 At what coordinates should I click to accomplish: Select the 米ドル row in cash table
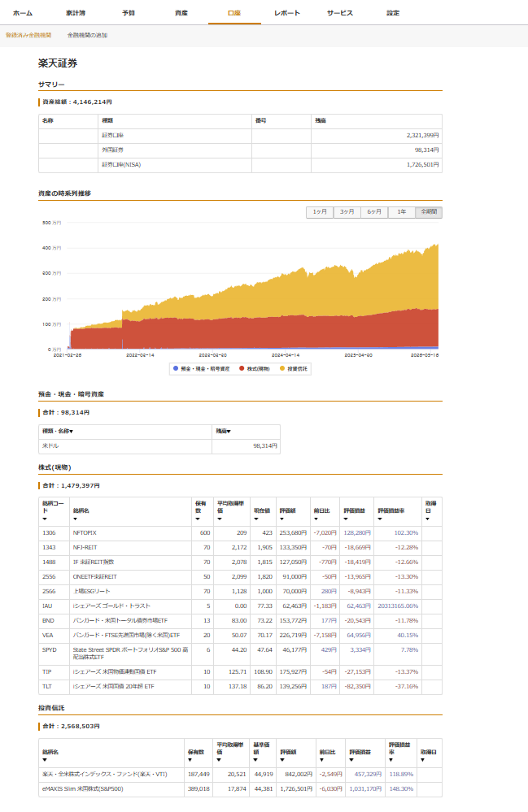159,446
